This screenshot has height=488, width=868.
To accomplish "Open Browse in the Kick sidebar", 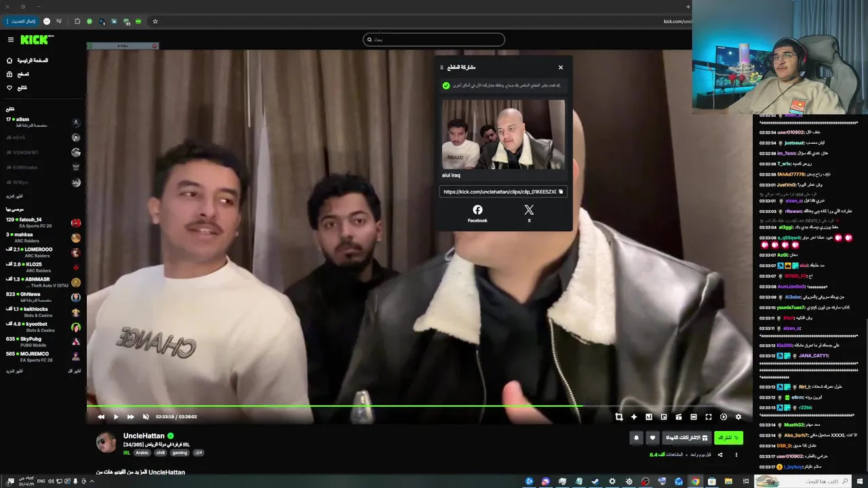I will [x=18, y=74].
